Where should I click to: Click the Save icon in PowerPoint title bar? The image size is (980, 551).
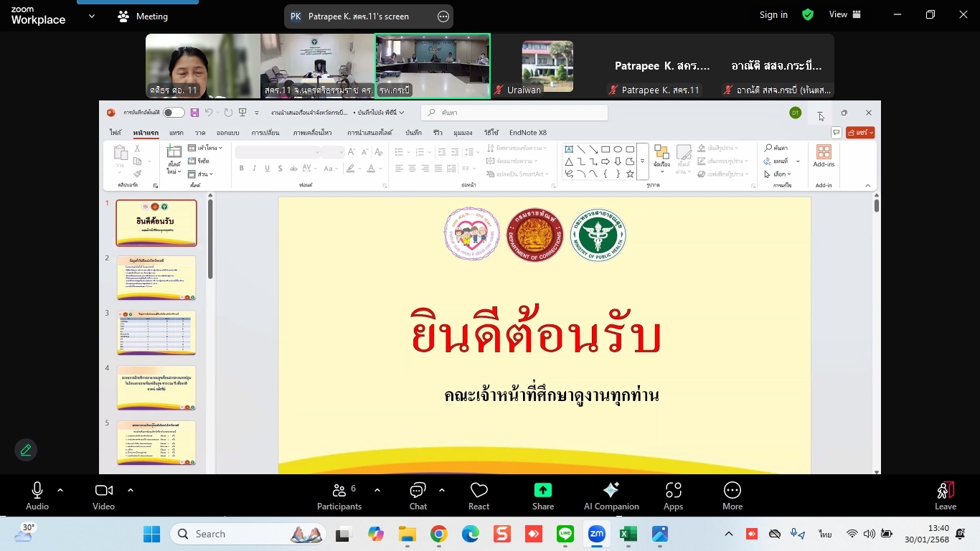[194, 113]
